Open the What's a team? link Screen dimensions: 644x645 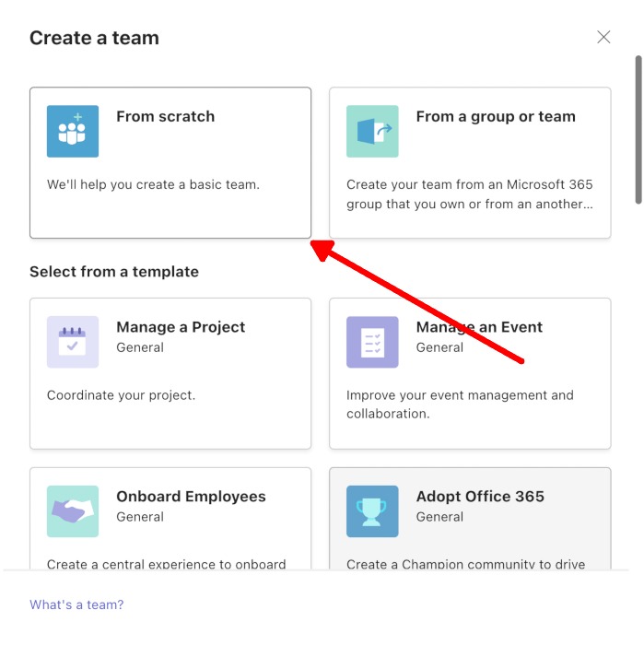pyautogui.click(x=76, y=604)
